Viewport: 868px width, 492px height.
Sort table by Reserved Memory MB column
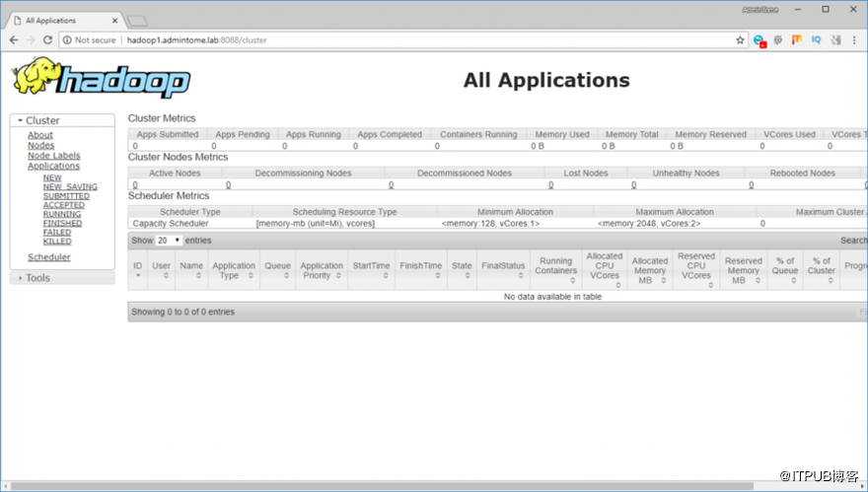pyautogui.click(x=744, y=270)
